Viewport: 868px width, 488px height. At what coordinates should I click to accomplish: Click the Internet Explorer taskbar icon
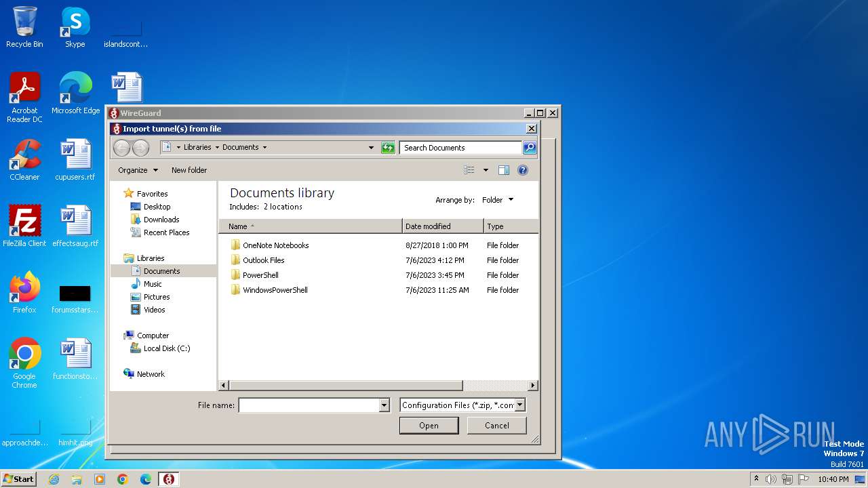coord(54,479)
